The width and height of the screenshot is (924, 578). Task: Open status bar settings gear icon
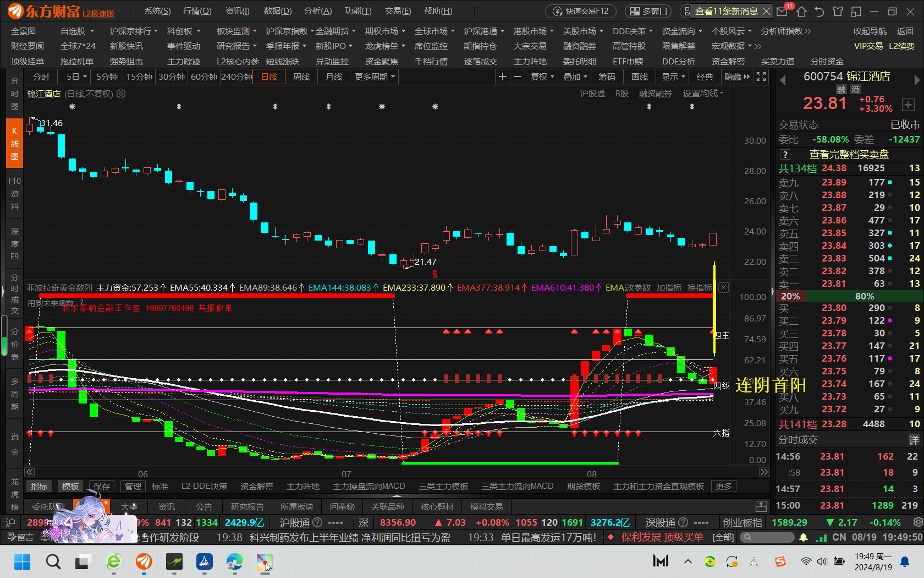point(917,522)
